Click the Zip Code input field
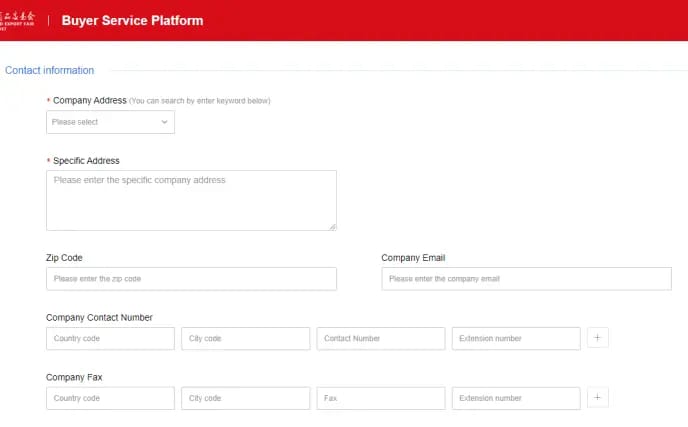Screen dimensions: 688x427 click(x=190, y=279)
